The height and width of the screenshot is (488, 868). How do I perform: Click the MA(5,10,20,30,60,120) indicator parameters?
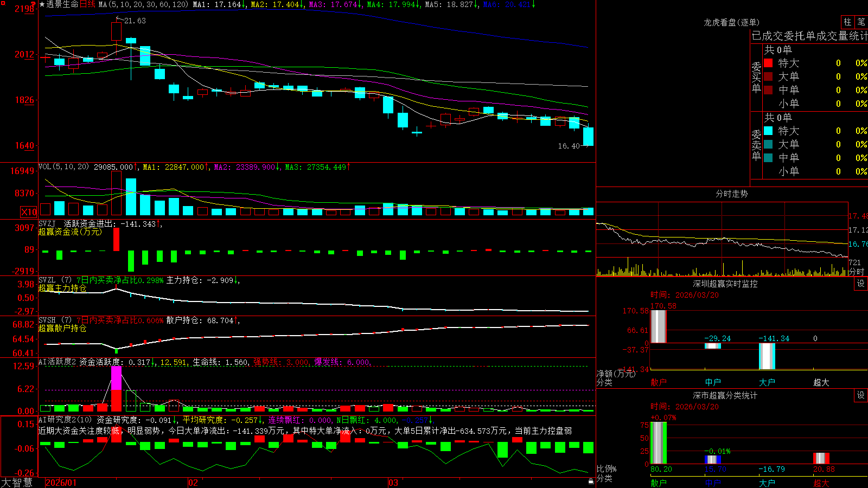pyautogui.click(x=143, y=4)
